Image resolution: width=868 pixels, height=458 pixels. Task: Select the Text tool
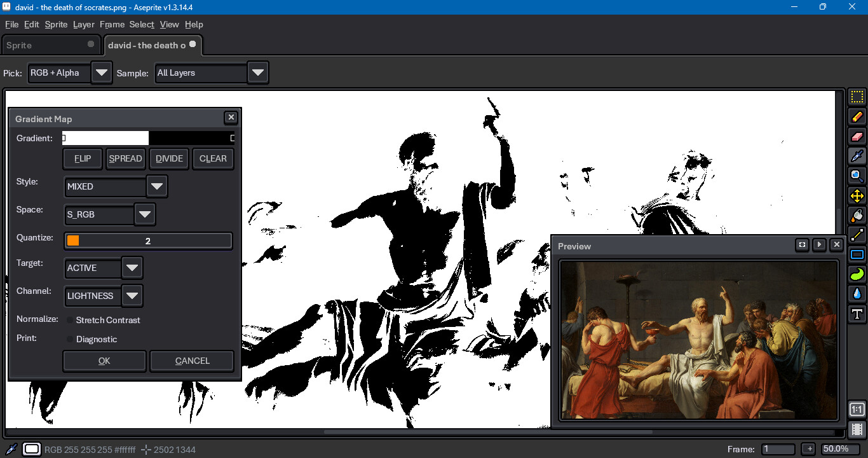coord(857,314)
